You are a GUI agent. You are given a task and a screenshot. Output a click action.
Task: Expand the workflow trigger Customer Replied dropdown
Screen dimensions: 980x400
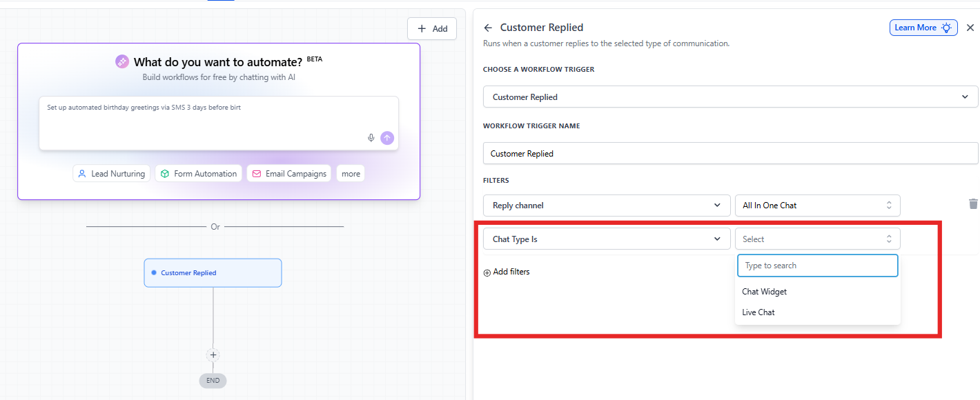pyautogui.click(x=730, y=97)
